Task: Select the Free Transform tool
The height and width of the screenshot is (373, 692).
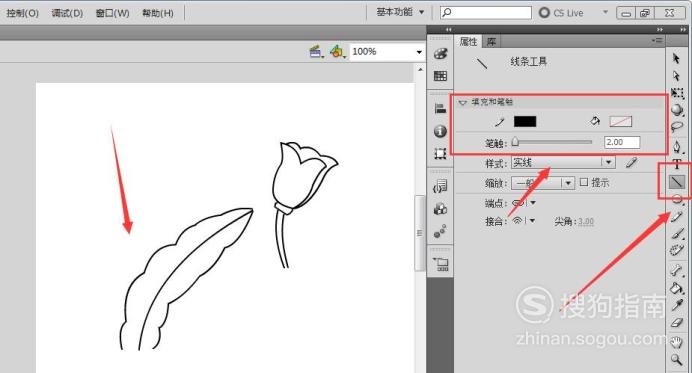Action: (x=677, y=93)
